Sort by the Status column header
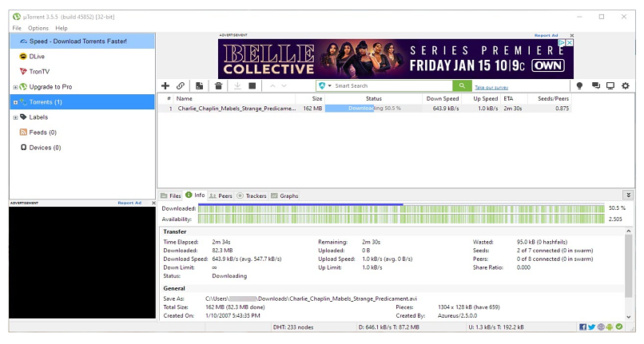 click(373, 98)
